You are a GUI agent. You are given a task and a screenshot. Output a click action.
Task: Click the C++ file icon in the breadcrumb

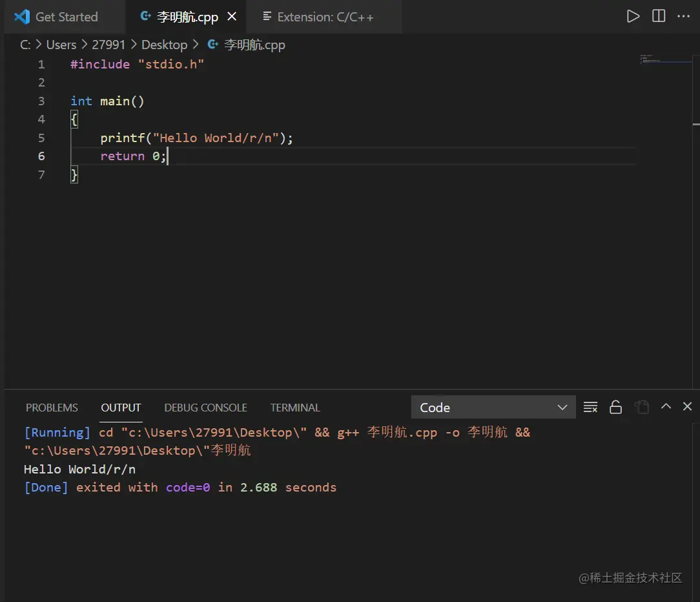(213, 44)
